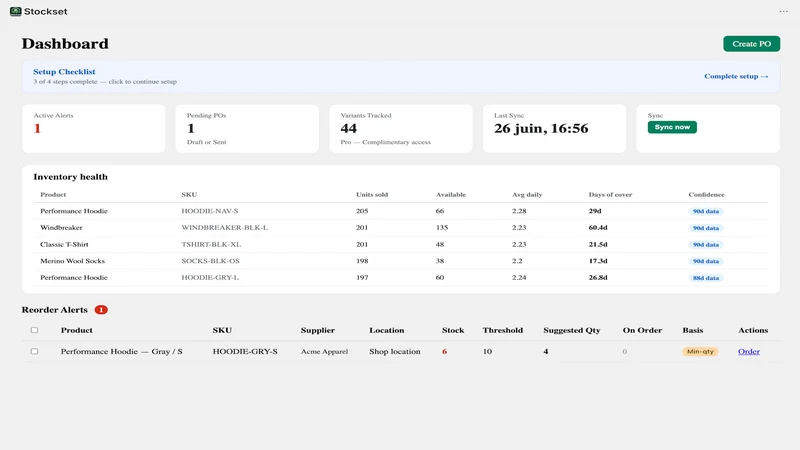Click the 90d data badge for HOODIE-NAV-S
This screenshot has height=450, width=800.
[706, 211]
